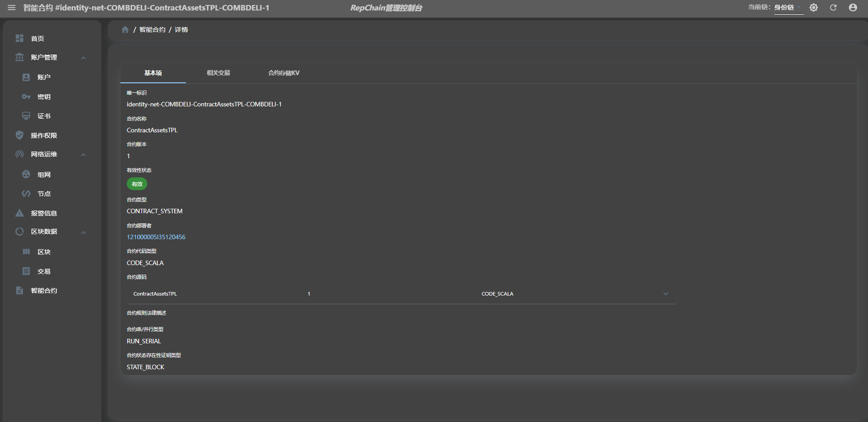Click the 组网 group icon
Image resolution: width=868 pixels, height=422 pixels.
pos(26,174)
